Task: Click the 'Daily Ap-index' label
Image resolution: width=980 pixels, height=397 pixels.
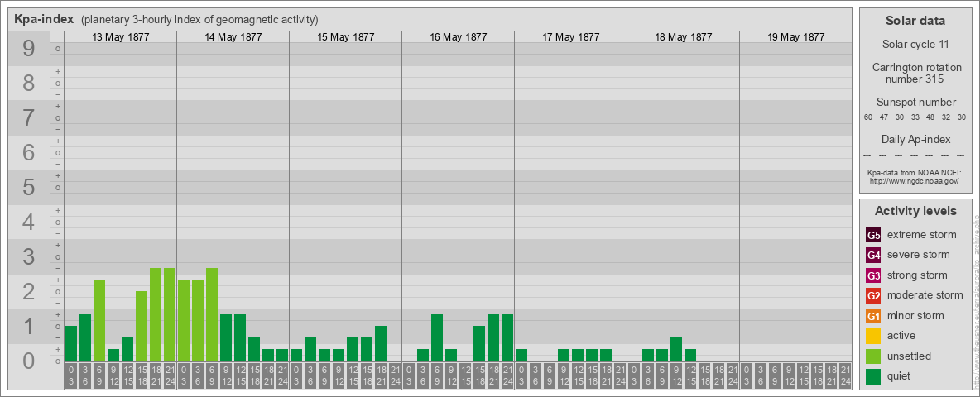Action: (915, 139)
